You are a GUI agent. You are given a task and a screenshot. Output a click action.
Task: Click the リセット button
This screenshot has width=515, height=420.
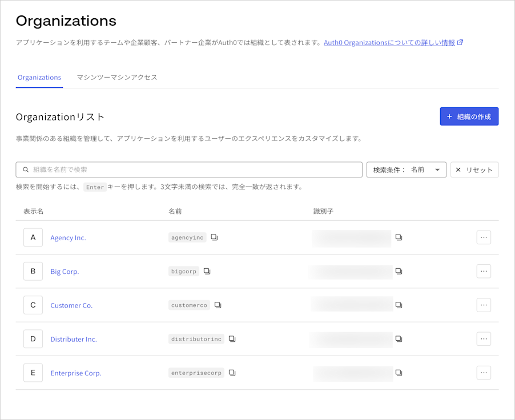point(474,170)
